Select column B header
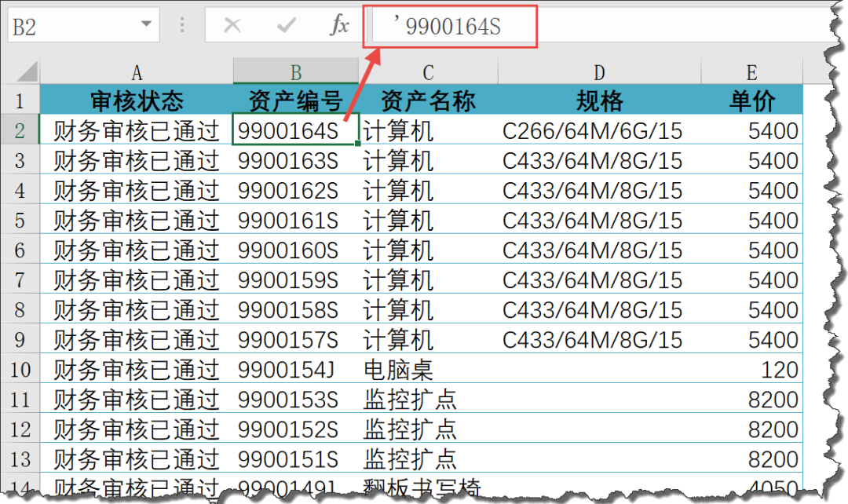This screenshot has width=848, height=504. point(296,72)
